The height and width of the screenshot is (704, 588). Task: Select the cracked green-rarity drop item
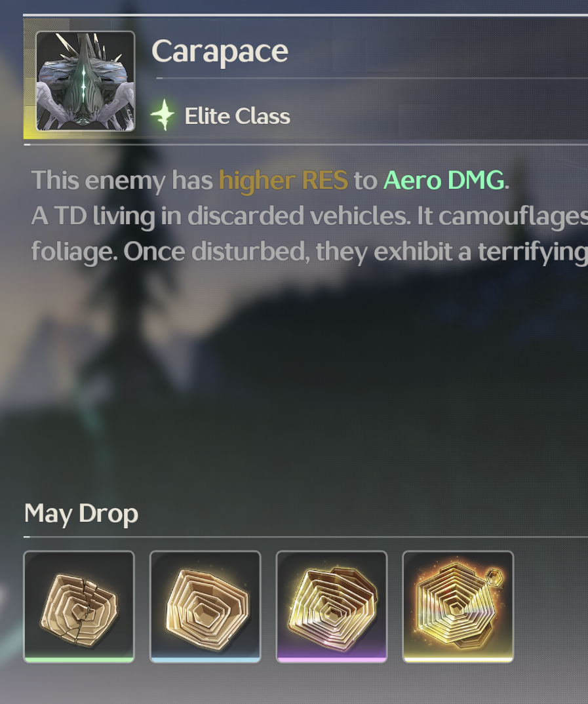[79, 606]
